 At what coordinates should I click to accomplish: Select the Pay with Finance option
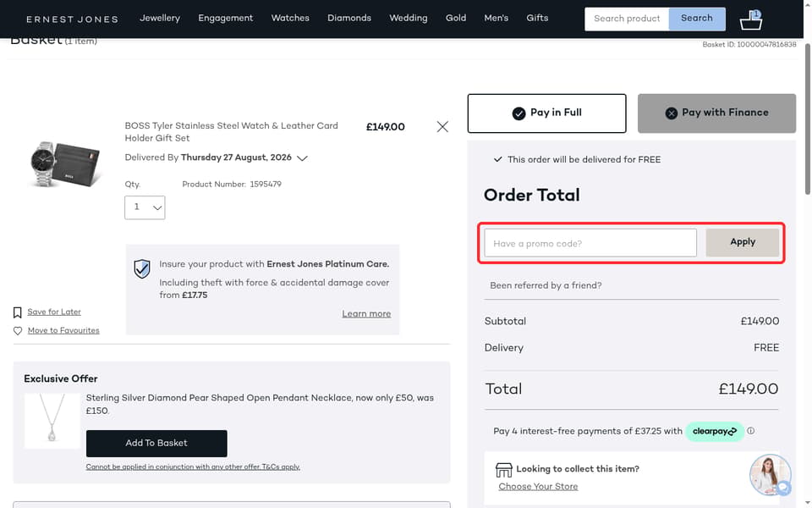coord(716,113)
